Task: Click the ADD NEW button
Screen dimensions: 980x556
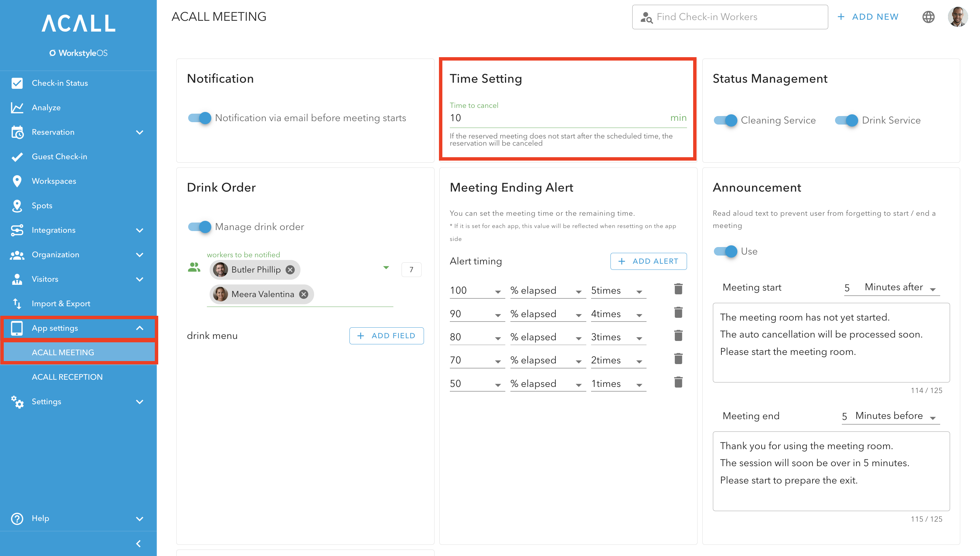Action: tap(867, 17)
